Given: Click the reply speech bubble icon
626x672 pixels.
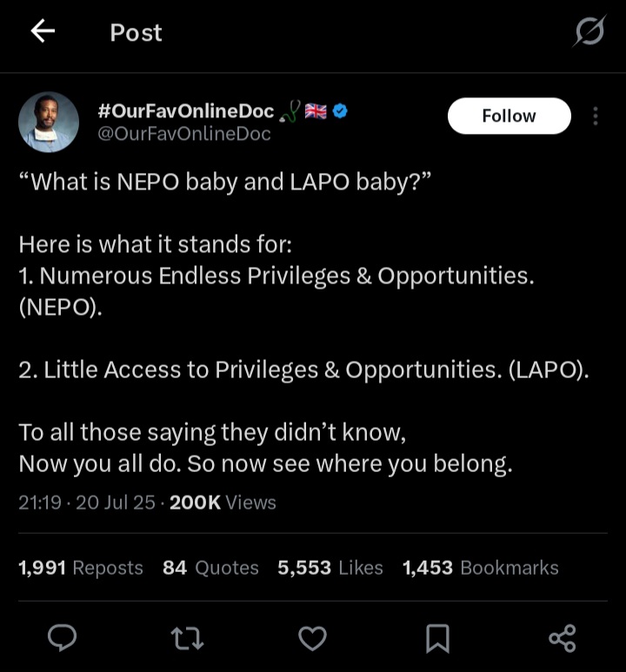Looking at the screenshot, I should (x=62, y=639).
